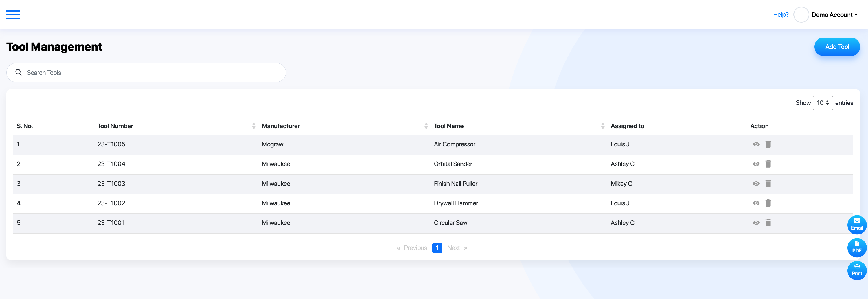Click the Assigned to column header
The width and height of the screenshot is (868, 299).
pyautogui.click(x=627, y=126)
